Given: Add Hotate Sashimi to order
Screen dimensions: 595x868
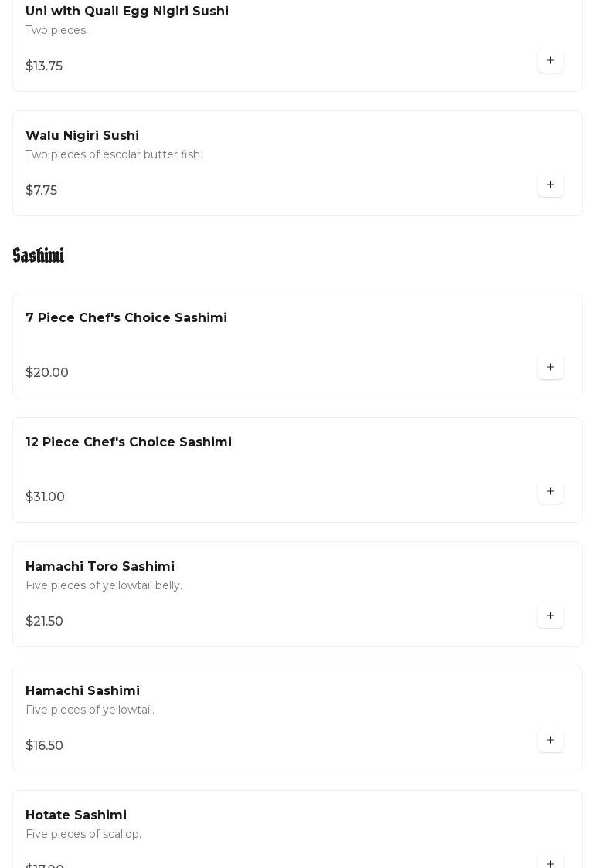Looking at the screenshot, I should coord(550,863).
